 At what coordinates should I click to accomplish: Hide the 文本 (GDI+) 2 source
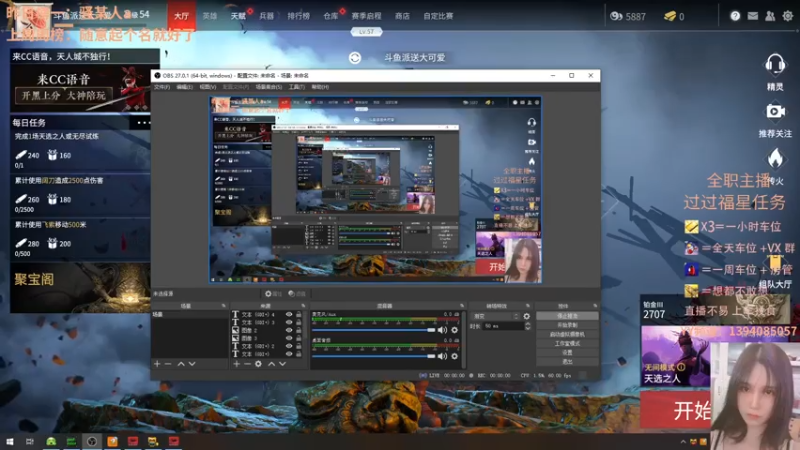pos(289,346)
